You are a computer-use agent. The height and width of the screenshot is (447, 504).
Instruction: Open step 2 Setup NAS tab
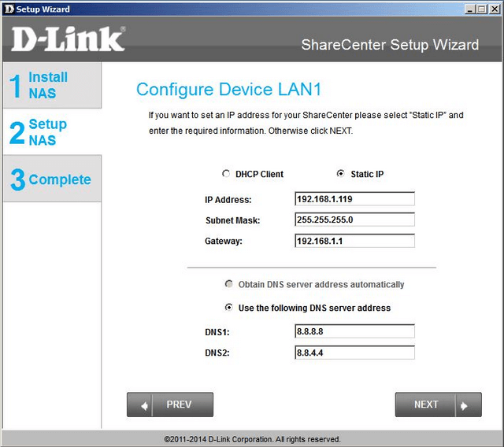pos(52,132)
